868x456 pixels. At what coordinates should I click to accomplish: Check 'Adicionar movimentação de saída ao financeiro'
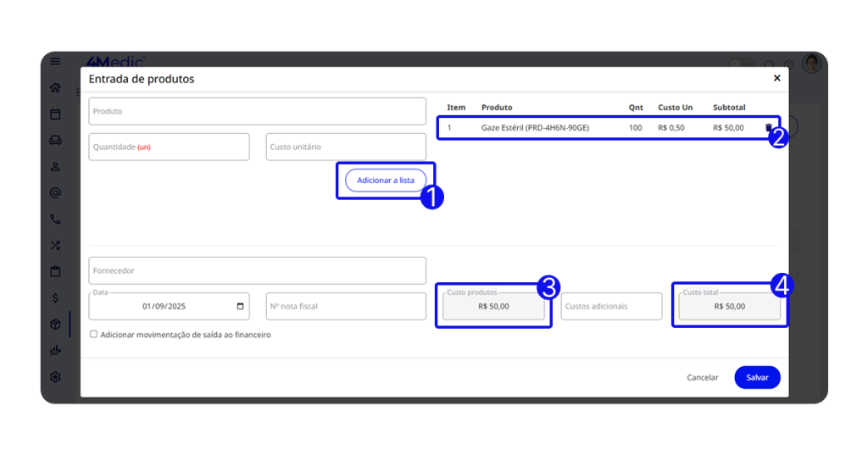pos(93,335)
